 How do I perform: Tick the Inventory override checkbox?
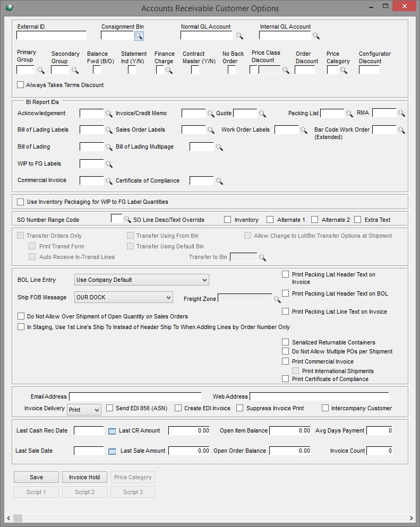228,220
